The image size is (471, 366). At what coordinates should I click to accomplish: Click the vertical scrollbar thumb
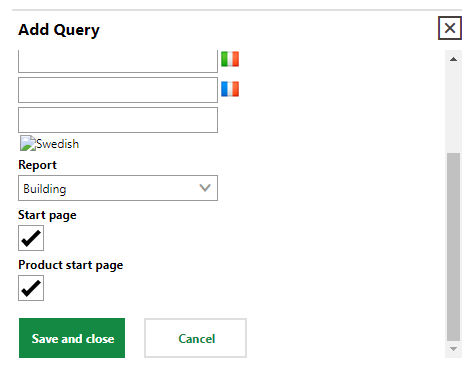click(453, 247)
